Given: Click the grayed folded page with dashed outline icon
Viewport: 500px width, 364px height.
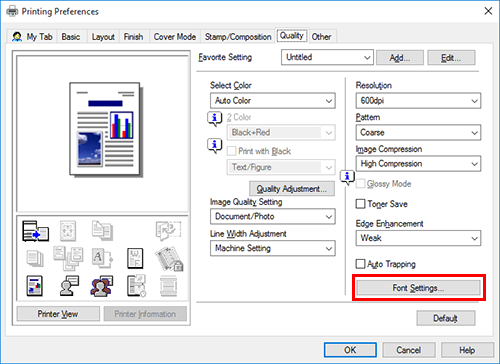Looking at the screenshot, I should click(x=168, y=231).
